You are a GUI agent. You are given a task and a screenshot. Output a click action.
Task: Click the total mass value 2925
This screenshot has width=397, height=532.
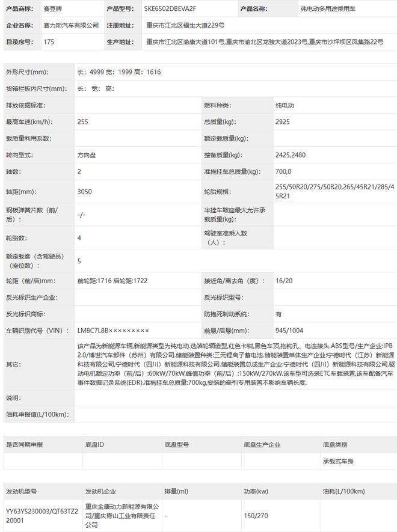(283, 122)
